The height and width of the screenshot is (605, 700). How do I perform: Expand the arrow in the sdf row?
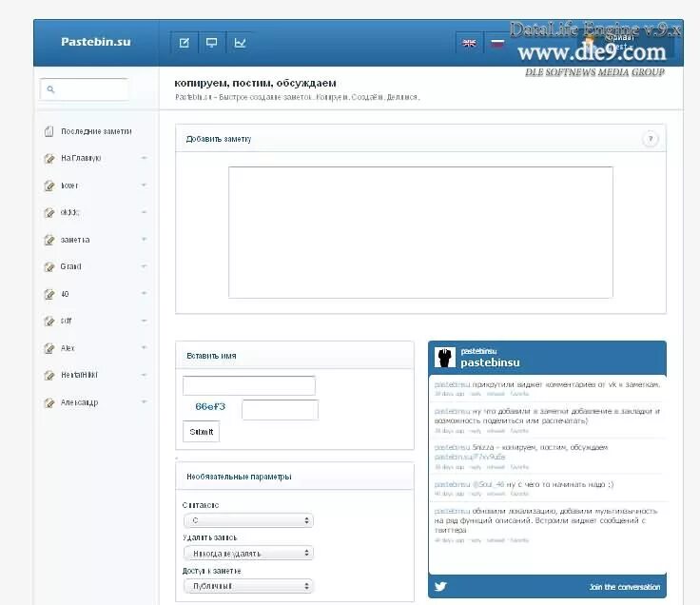click(144, 321)
